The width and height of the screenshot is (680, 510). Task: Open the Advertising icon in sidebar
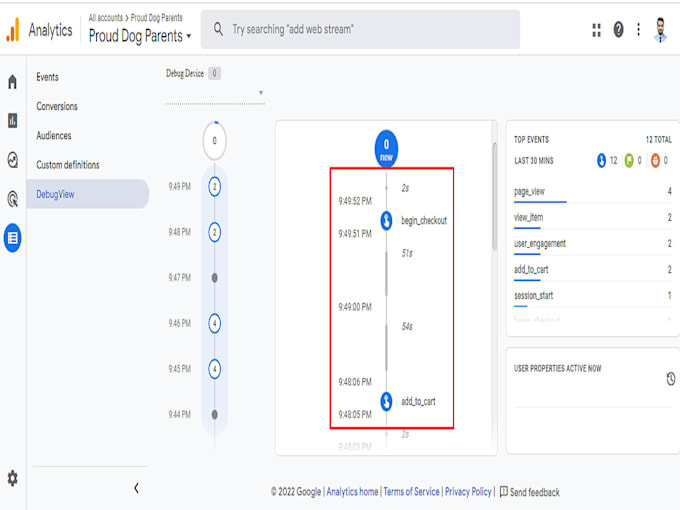pos(13,199)
